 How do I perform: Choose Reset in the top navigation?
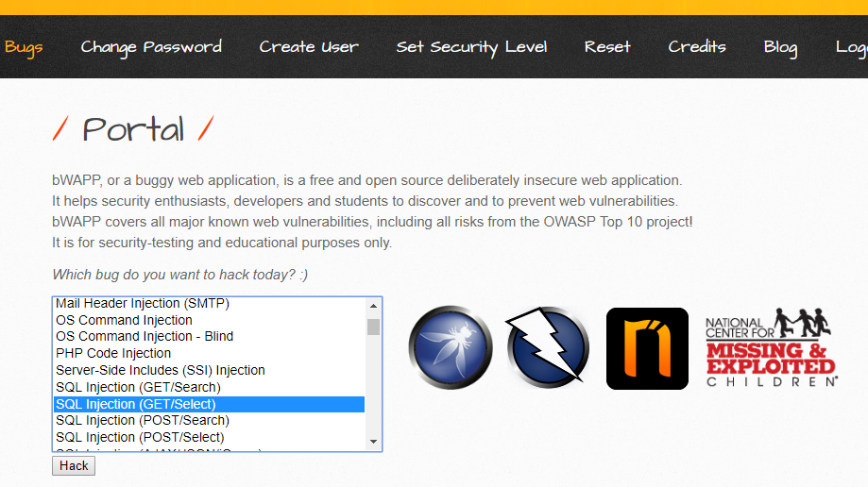pyautogui.click(x=607, y=47)
